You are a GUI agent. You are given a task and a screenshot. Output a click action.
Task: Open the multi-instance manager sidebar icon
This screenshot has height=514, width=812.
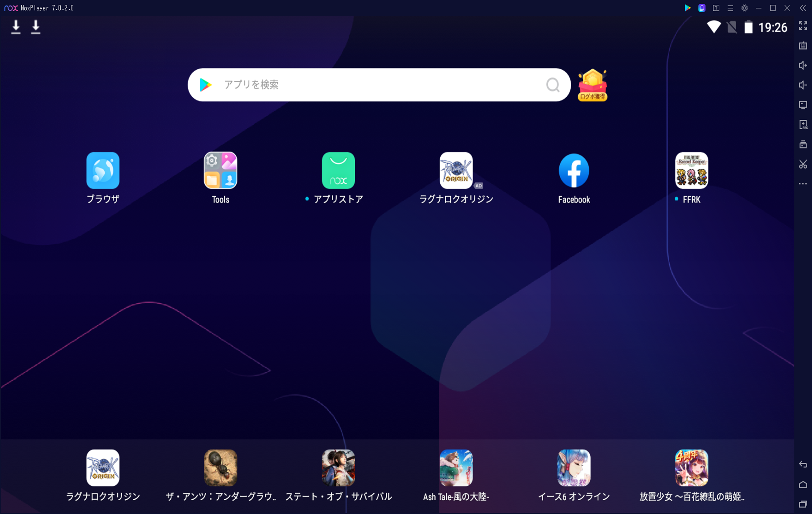coord(803,144)
